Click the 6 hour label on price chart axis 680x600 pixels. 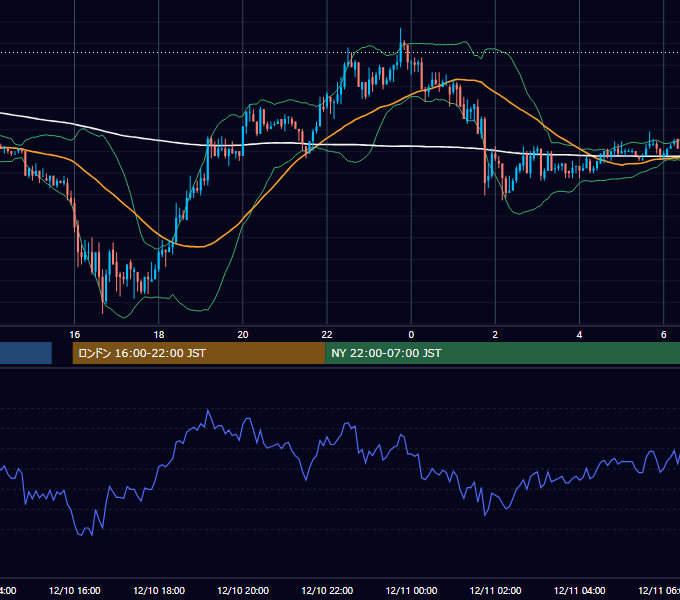point(664,334)
